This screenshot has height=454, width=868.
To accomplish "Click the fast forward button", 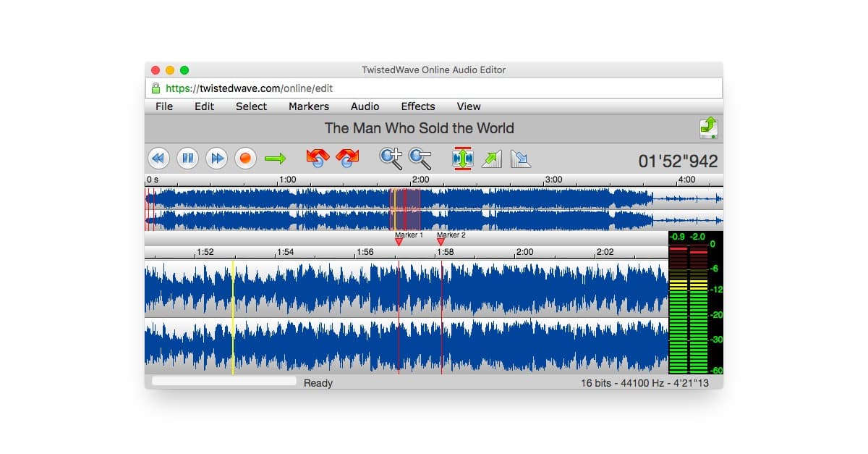I will 216,158.
